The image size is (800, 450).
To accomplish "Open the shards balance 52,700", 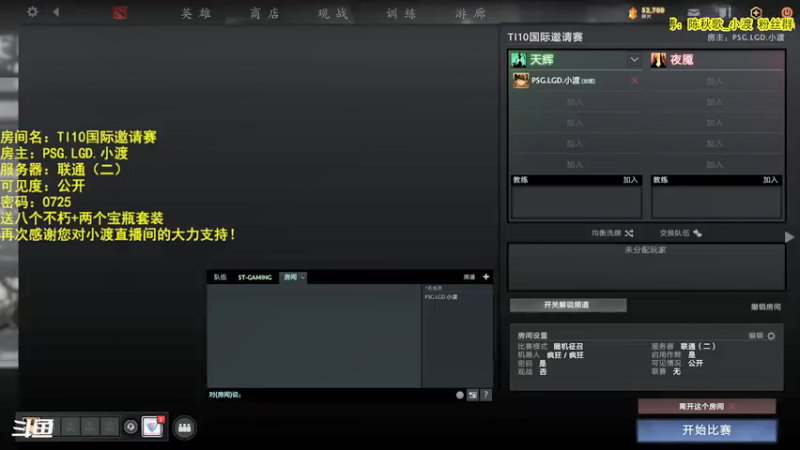I will 647,12.
